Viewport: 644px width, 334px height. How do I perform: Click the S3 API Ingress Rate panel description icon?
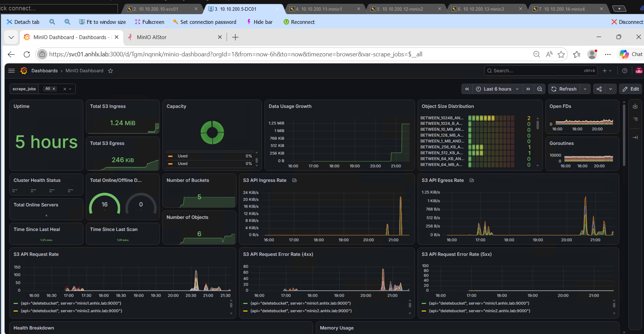pyautogui.click(x=294, y=180)
